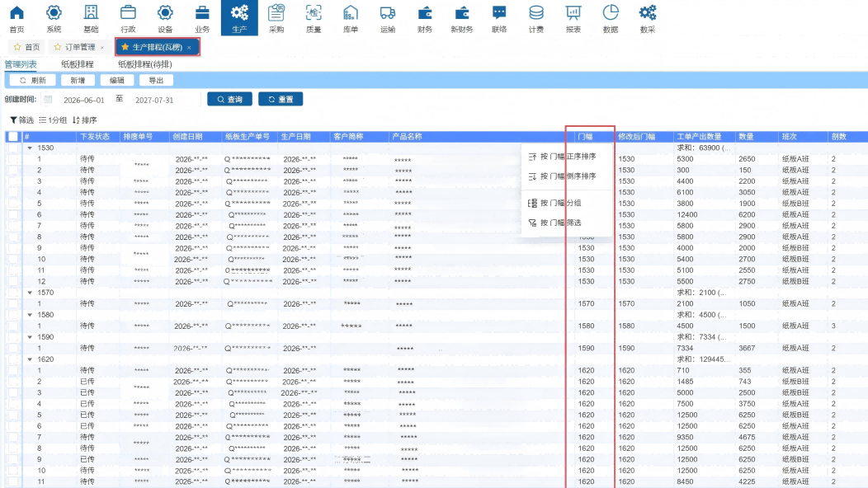Click the 联络 chat bubble icon
The height and width of the screenshot is (488, 868).
coord(499,17)
